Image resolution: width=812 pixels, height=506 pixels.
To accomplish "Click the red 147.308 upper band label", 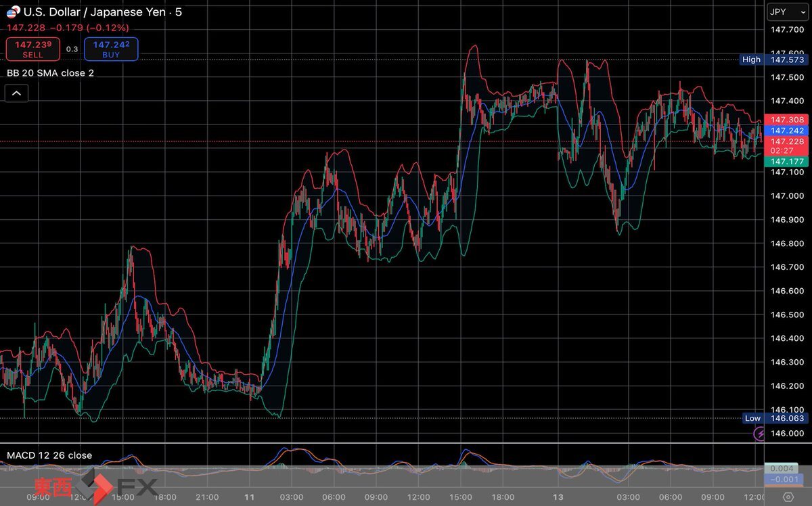I will point(786,120).
